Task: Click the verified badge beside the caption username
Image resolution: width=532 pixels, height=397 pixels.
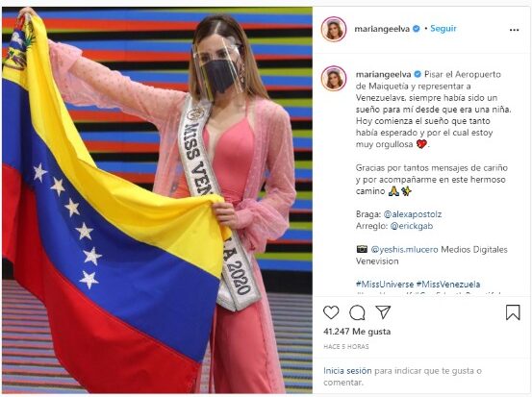Action: point(418,74)
